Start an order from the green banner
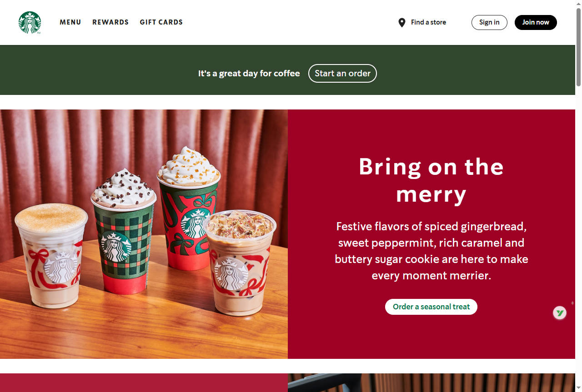 342,73
